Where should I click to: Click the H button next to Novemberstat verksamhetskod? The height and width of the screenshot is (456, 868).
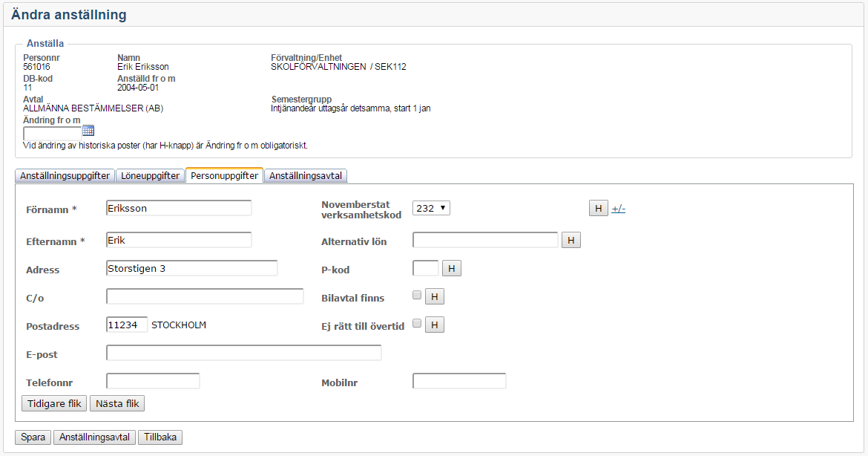[x=598, y=209]
